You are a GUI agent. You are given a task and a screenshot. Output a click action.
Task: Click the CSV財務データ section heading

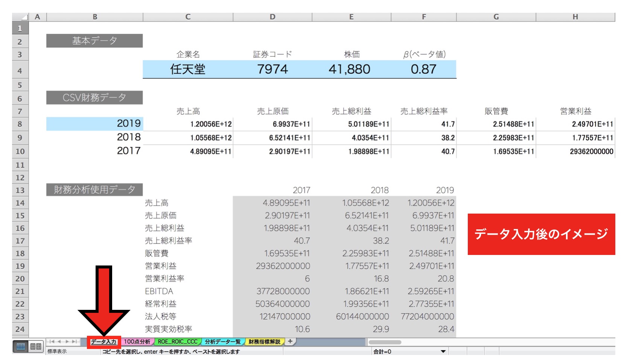94,97
